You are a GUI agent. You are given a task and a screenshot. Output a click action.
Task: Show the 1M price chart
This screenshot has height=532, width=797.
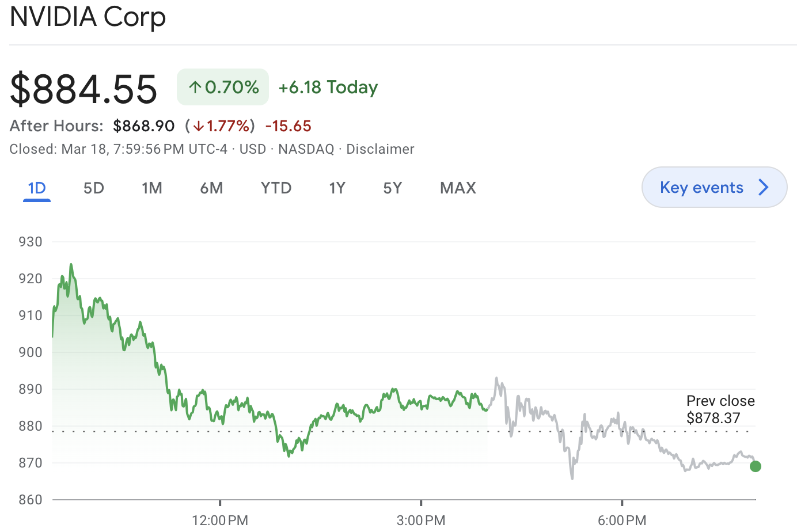click(x=152, y=188)
